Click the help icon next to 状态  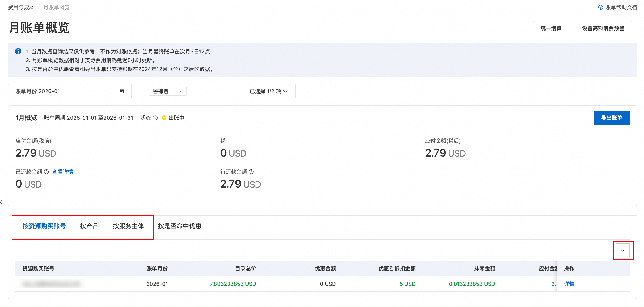point(155,118)
